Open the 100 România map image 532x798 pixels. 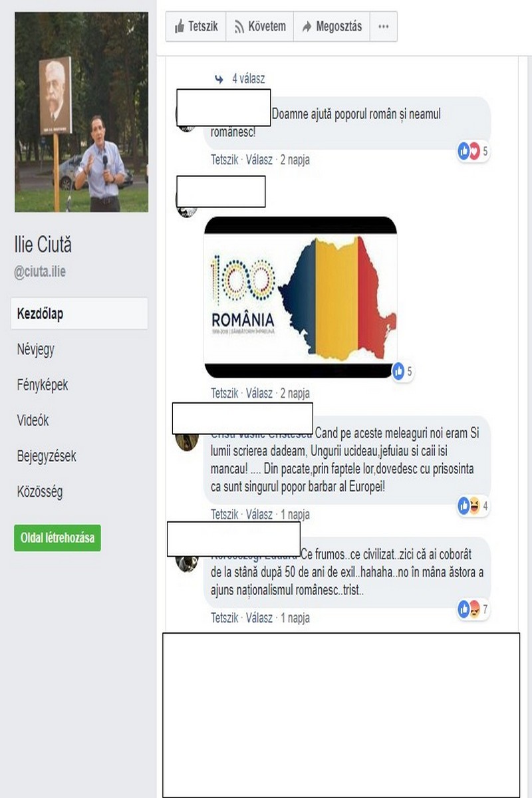tap(301, 297)
